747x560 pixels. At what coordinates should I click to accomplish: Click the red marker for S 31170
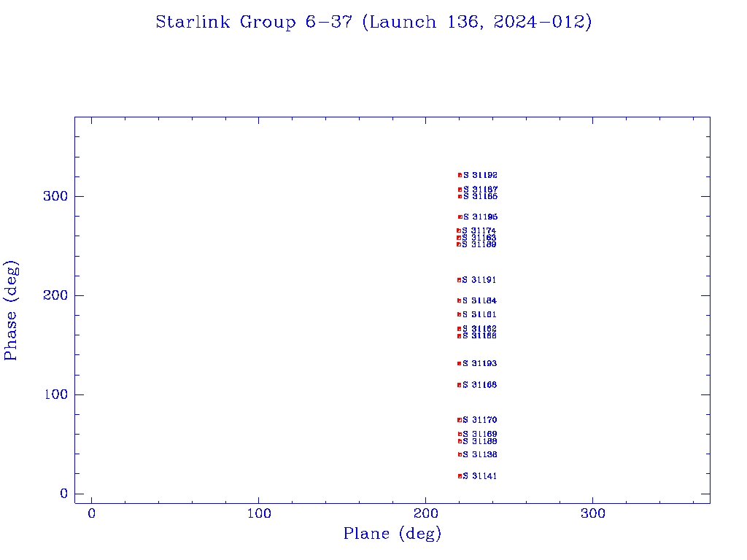point(460,420)
